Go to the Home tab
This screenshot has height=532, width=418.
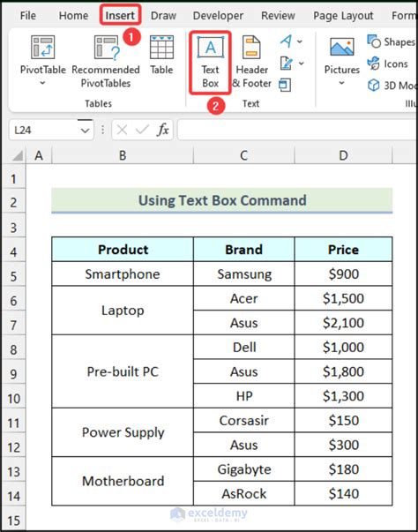[73, 16]
